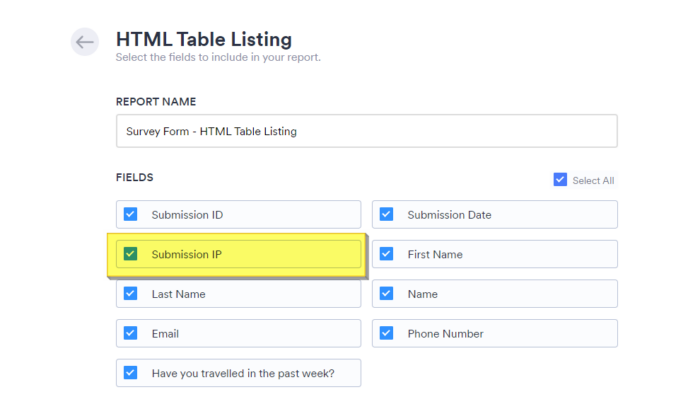Uncheck the Name field checkbox
The width and height of the screenshot is (700, 409).
[386, 294]
